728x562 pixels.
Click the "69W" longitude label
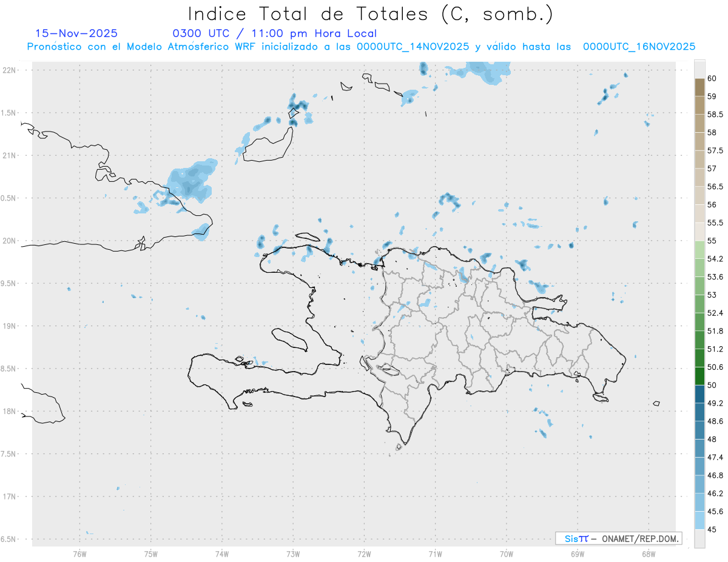[578, 554]
